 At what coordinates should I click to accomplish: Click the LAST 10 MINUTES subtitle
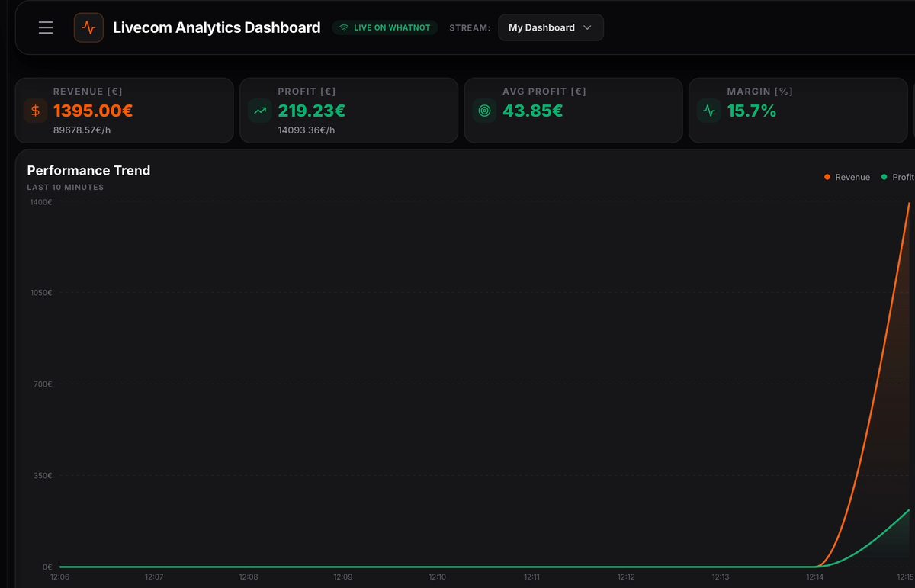point(66,187)
